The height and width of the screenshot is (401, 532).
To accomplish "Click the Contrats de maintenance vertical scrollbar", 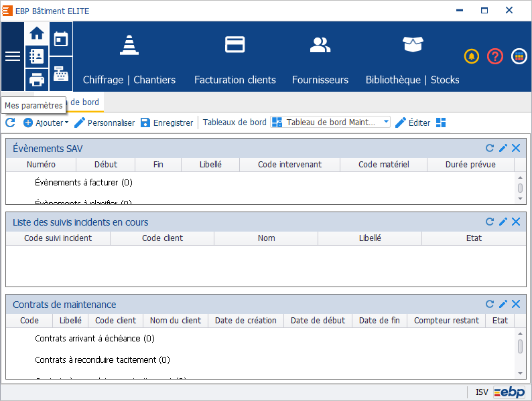I will 520,346.
